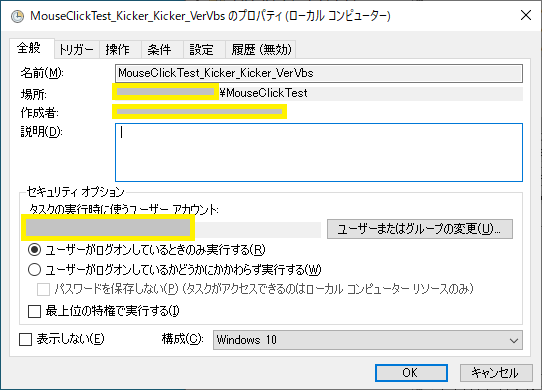Click the 構成(C): label
The height and width of the screenshot is (390, 542).
183,339
